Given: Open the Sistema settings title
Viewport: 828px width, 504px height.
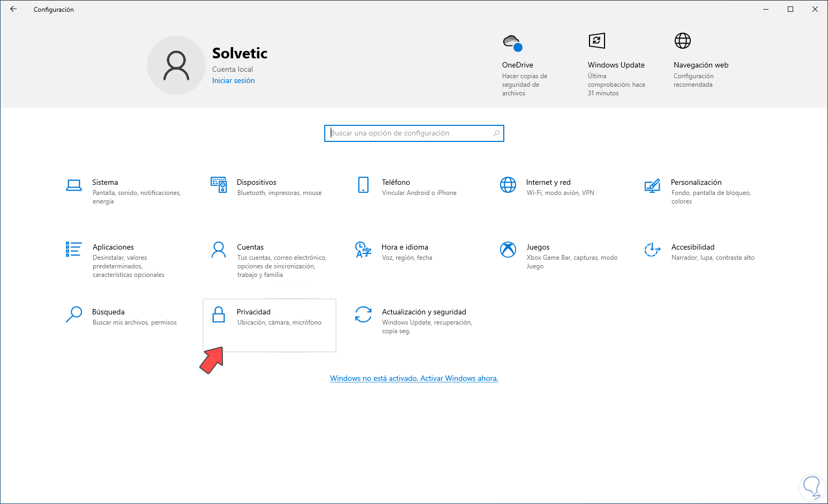Looking at the screenshot, I should [105, 183].
